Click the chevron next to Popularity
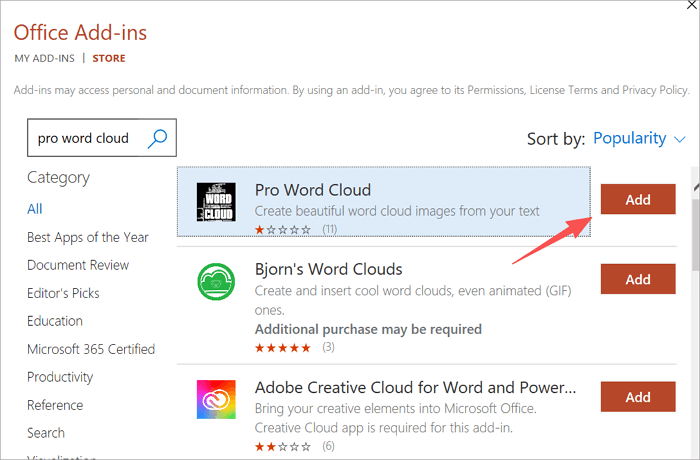This screenshot has height=460, width=700. coord(680,139)
